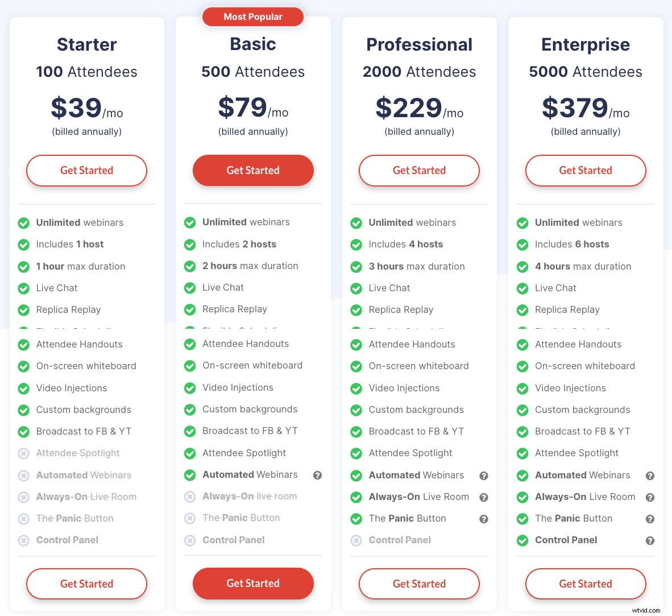Viewport: 672px width, 616px height.
Task: Click the gray X beside Starter Attendee Spotlight
Action: 24,453
